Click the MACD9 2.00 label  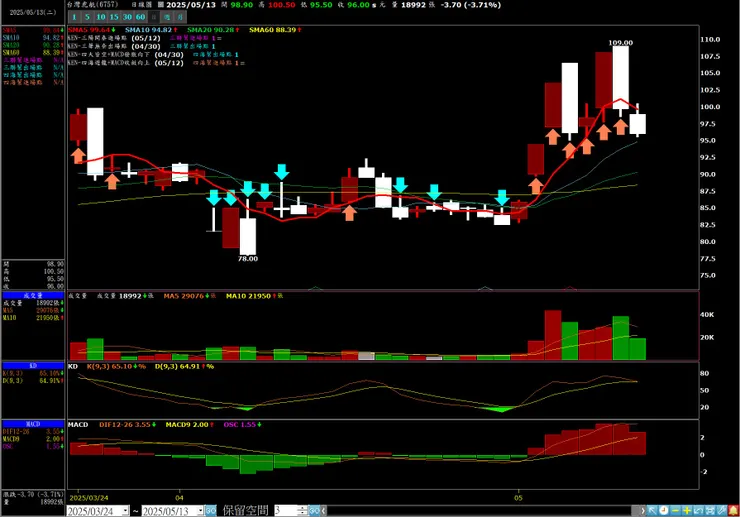pos(189,424)
